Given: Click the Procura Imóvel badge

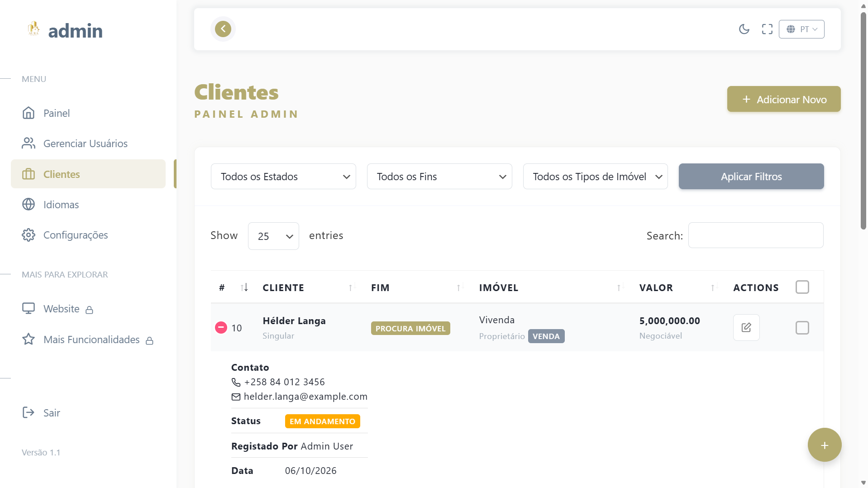Looking at the screenshot, I should (x=410, y=328).
